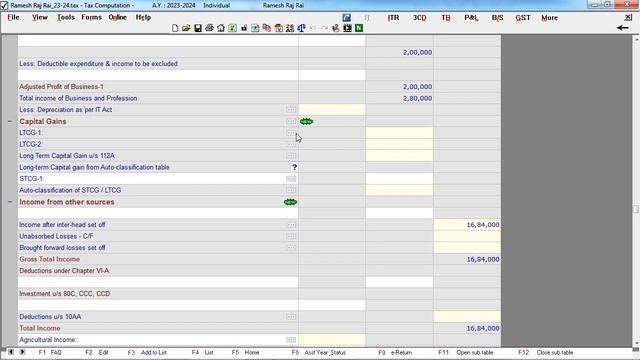Switch to the GST tab
The width and height of the screenshot is (640, 360).
tap(523, 18)
